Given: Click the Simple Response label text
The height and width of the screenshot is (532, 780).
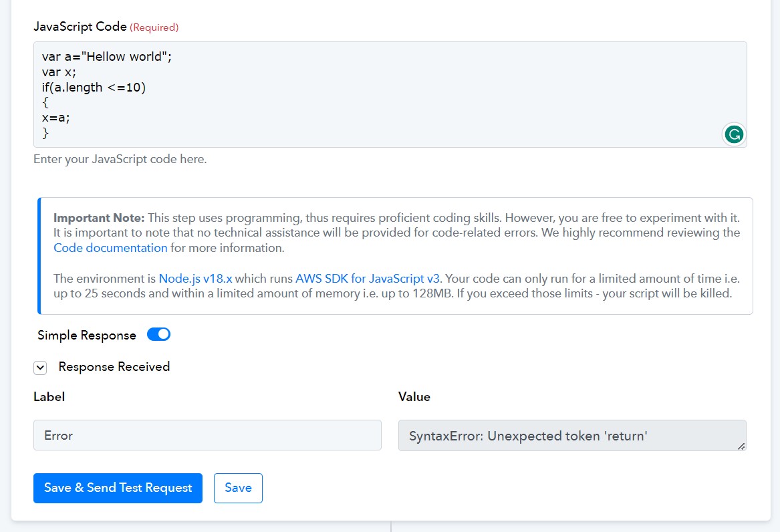Looking at the screenshot, I should [x=87, y=335].
